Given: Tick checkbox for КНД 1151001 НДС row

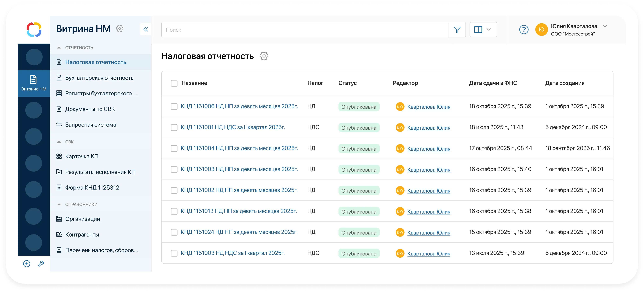Looking at the screenshot, I should click(x=174, y=128).
